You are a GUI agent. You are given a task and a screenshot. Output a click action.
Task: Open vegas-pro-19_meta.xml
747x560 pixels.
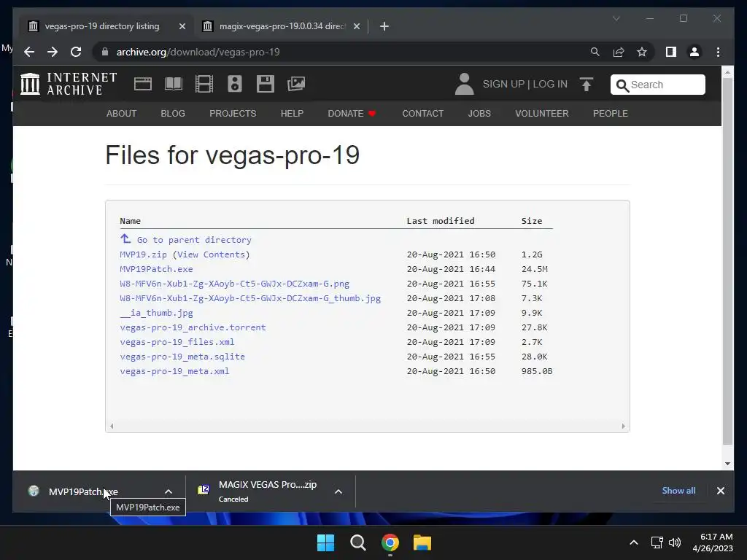[x=174, y=371]
